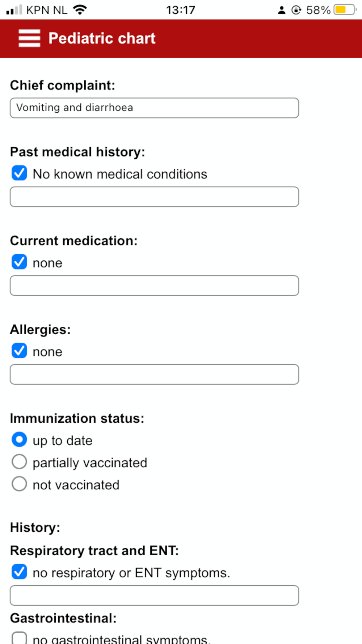Image resolution: width=362 pixels, height=644 pixels.
Task: Tap the person status bar icon
Action: coord(281,10)
